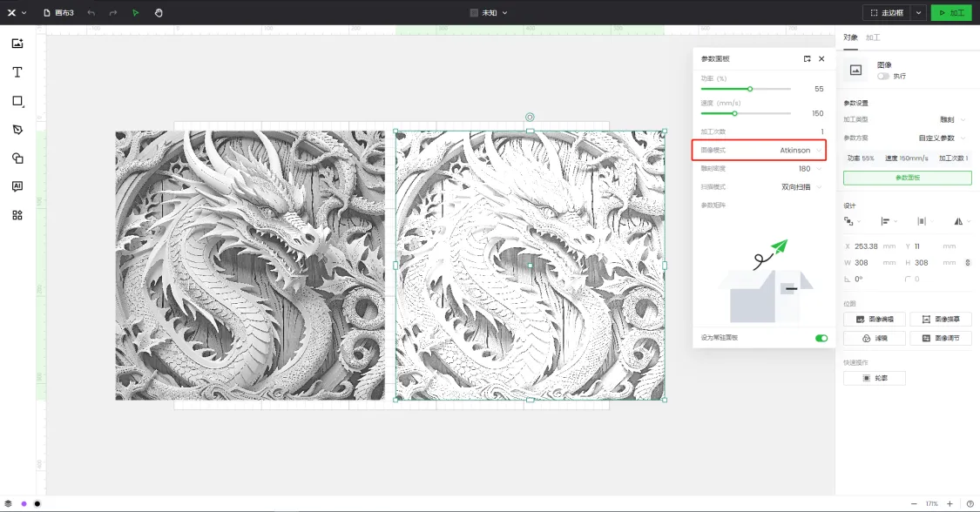The width and height of the screenshot is (980, 512).
Task: Edit the Y position field
Action: coord(930,246)
